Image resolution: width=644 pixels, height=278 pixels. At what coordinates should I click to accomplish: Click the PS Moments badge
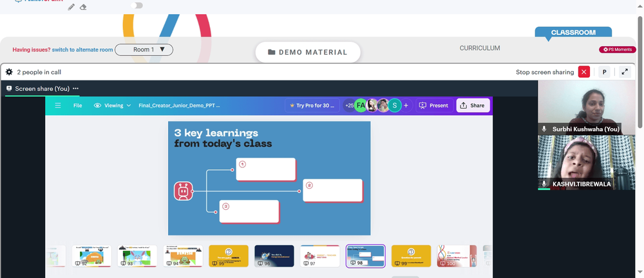[618, 50]
